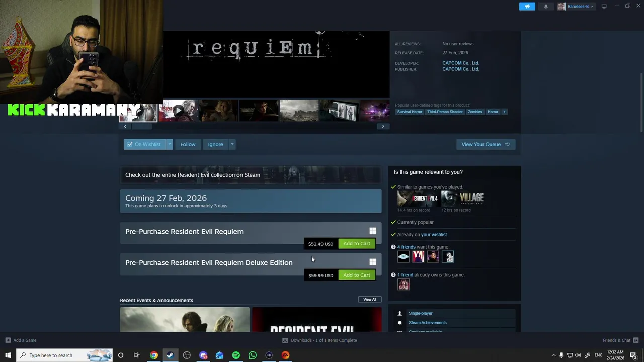
Task: Switch to Big Picture mode monitor icon
Action: [x=604, y=6]
